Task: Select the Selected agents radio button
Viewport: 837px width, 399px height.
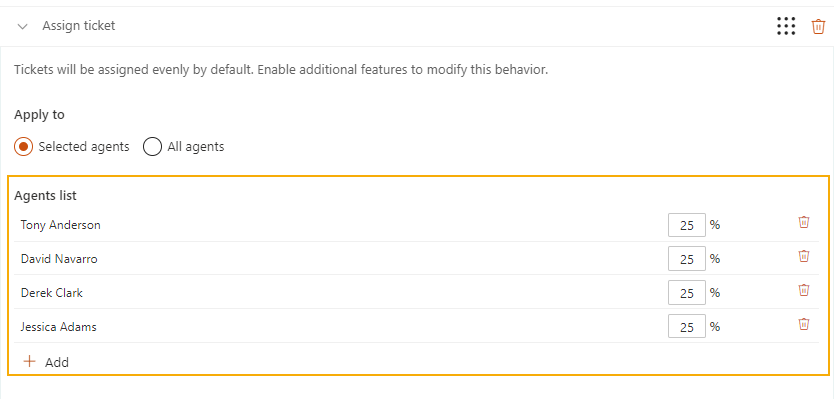Action: pyautogui.click(x=23, y=146)
